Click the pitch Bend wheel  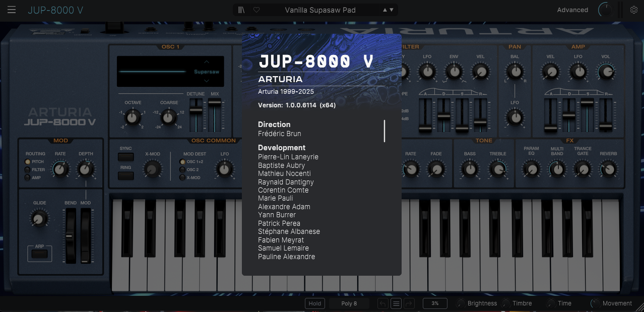tap(70, 236)
